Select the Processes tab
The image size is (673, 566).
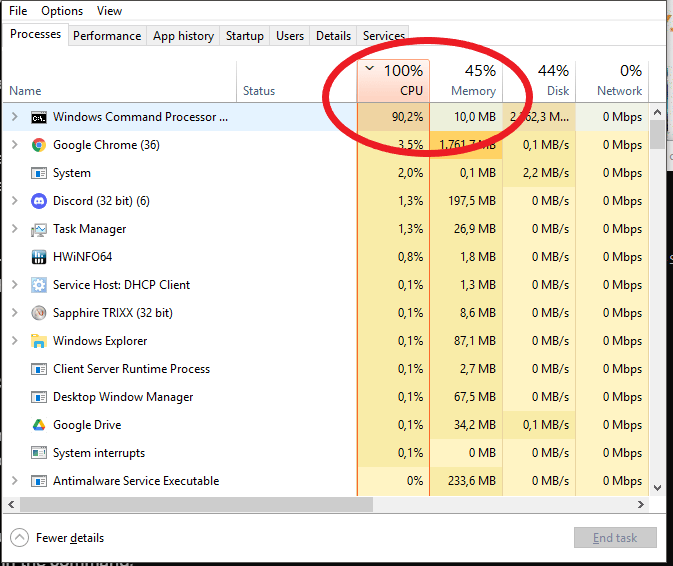(x=35, y=34)
